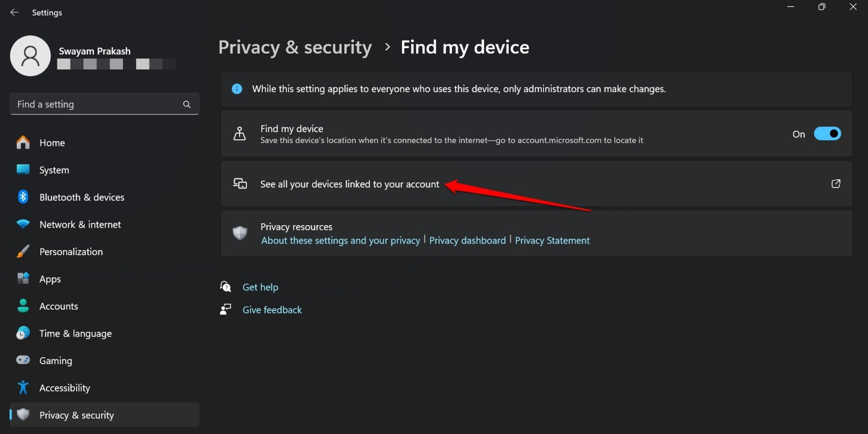Select Give feedback
Viewport: 868px width, 434px height.
(x=272, y=309)
